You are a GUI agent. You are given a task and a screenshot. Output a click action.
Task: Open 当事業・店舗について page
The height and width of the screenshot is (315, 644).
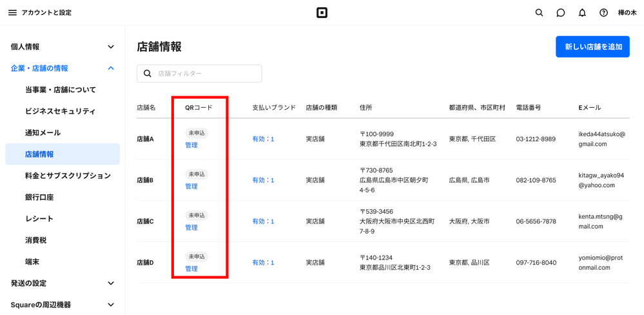click(61, 90)
